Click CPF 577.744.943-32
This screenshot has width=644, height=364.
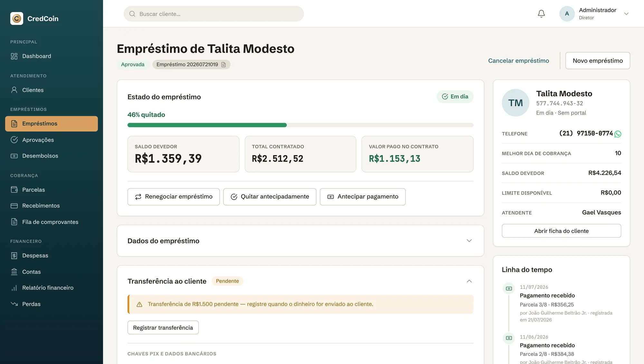pyautogui.click(x=560, y=103)
